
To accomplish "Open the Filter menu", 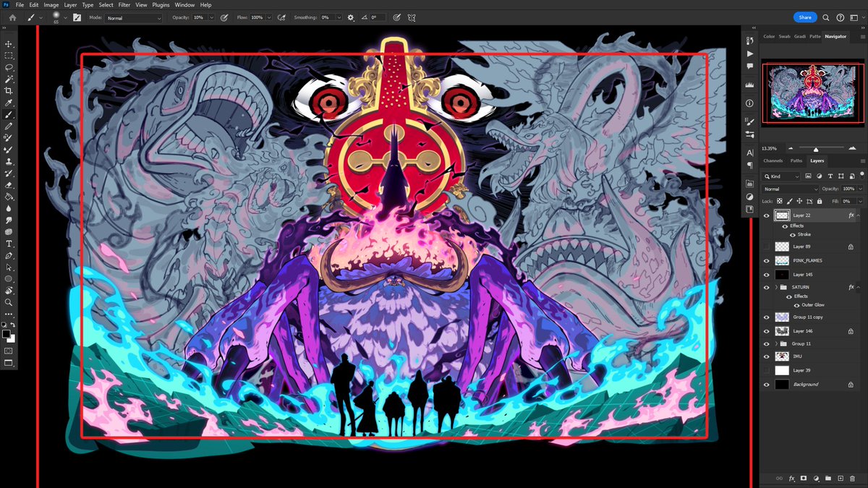I will [124, 5].
